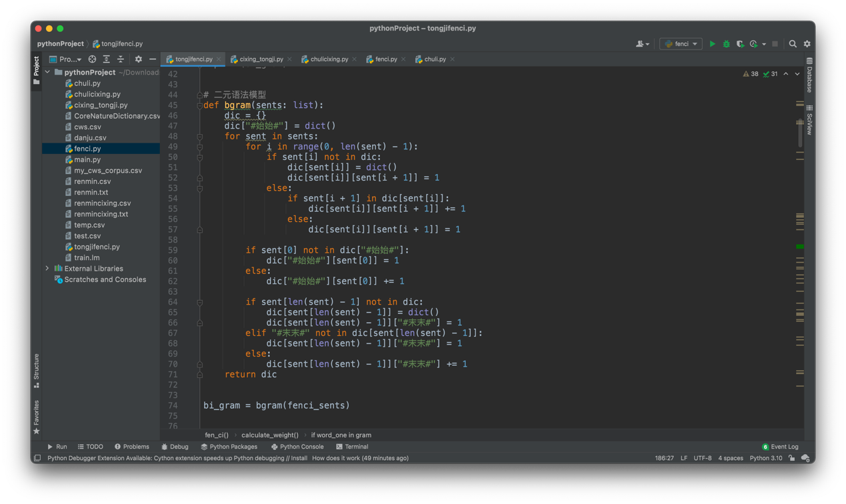Screen dimensions: 846x504
Task: Run the fenci configuration with green play button
Action: (x=712, y=44)
